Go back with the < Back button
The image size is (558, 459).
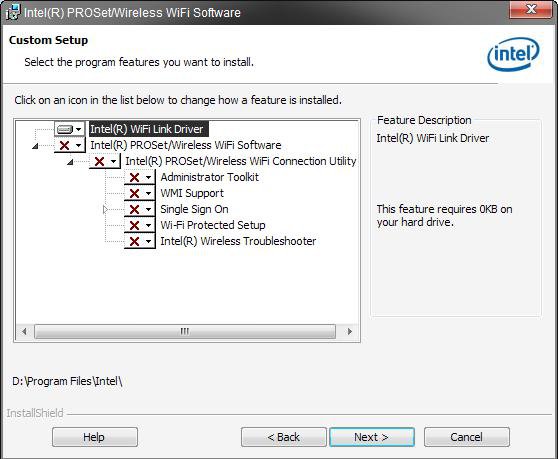[x=284, y=437]
